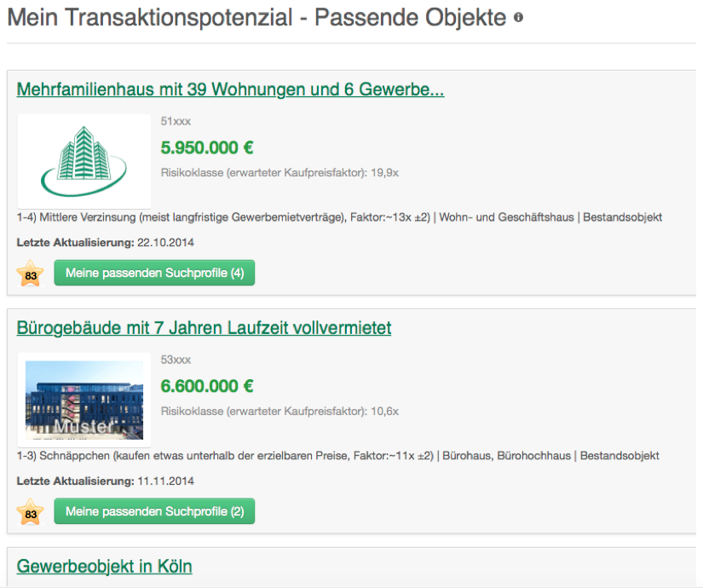This screenshot has height=588, width=703.
Task: Open the Bürogebäude mit 7 Jahren Laufzeit link
Action: pyautogui.click(x=204, y=328)
